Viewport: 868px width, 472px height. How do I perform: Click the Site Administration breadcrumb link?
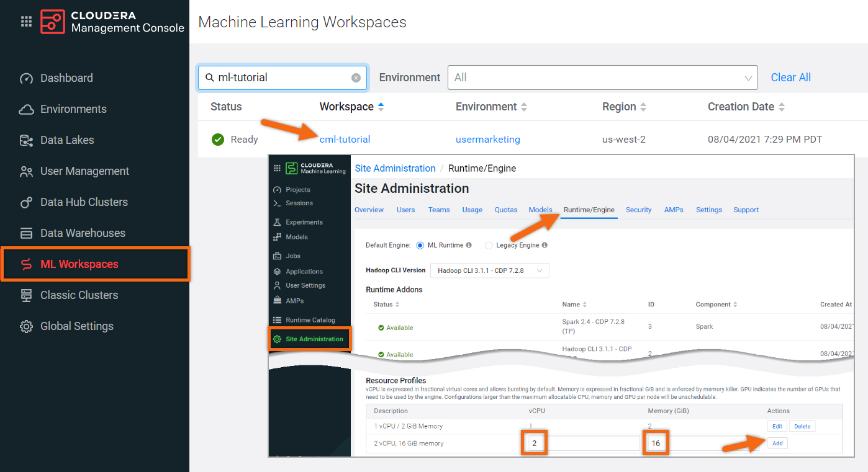pyautogui.click(x=395, y=168)
